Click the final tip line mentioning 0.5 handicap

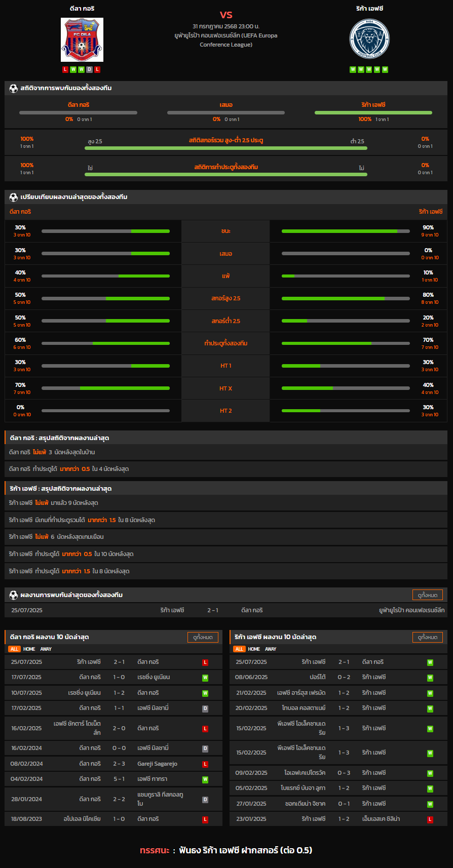[x=226, y=850]
